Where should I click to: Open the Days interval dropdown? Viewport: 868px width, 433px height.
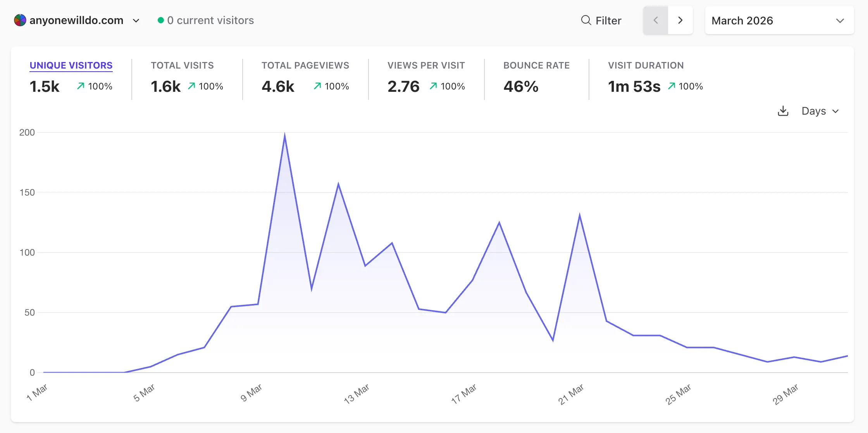click(820, 111)
